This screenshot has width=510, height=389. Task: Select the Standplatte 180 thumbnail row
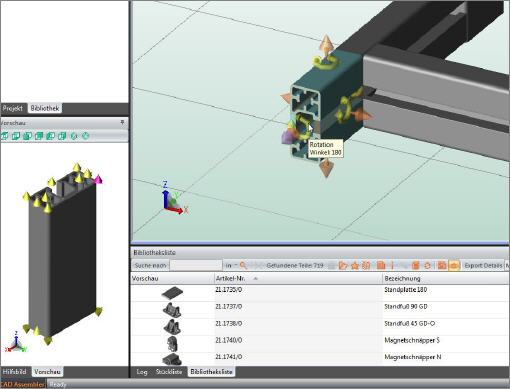[x=319, y=293]
